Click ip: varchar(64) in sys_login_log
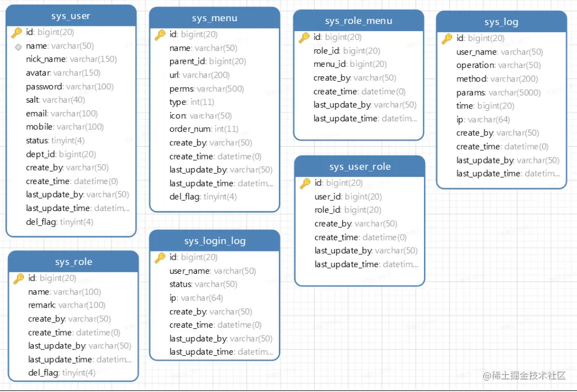 (x=196, y=298)
